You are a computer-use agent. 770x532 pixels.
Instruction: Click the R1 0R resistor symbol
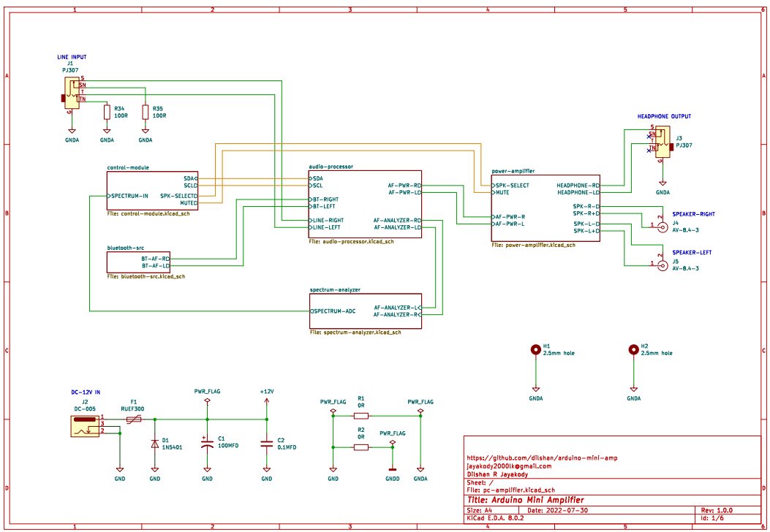point(361,415)
